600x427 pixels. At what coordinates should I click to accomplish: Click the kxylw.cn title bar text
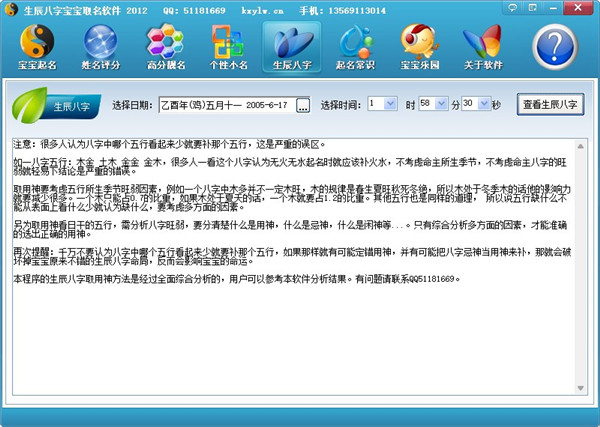262,11
